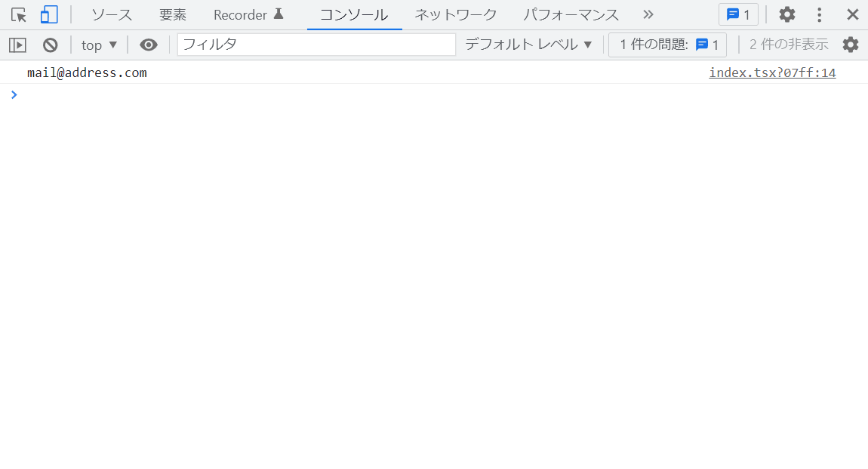The height and width of the screenshot is (469, 868).
Task: Open the デフォルト レベル dropdown
Action: tap(528, 45)
